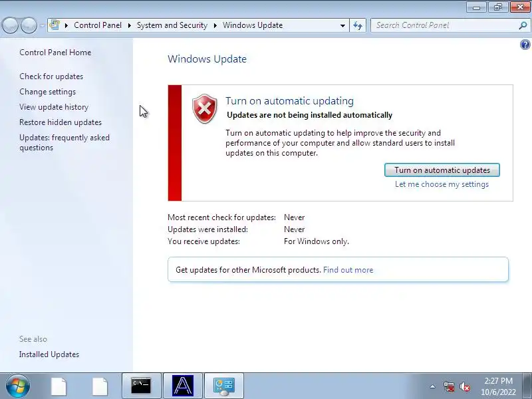This screenshot has width=532, height=399.
Task: Click in the Search Control Panel field
Action: [446, 25]
